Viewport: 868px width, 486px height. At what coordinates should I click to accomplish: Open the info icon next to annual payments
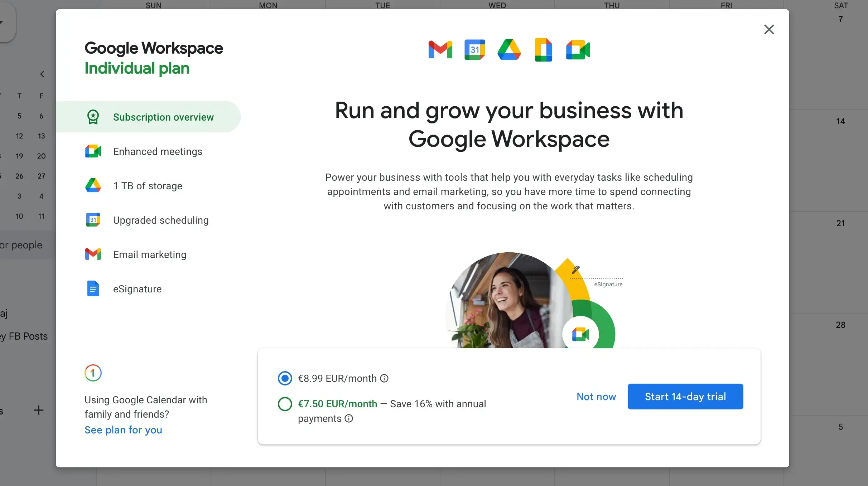(x=348, y=418)
